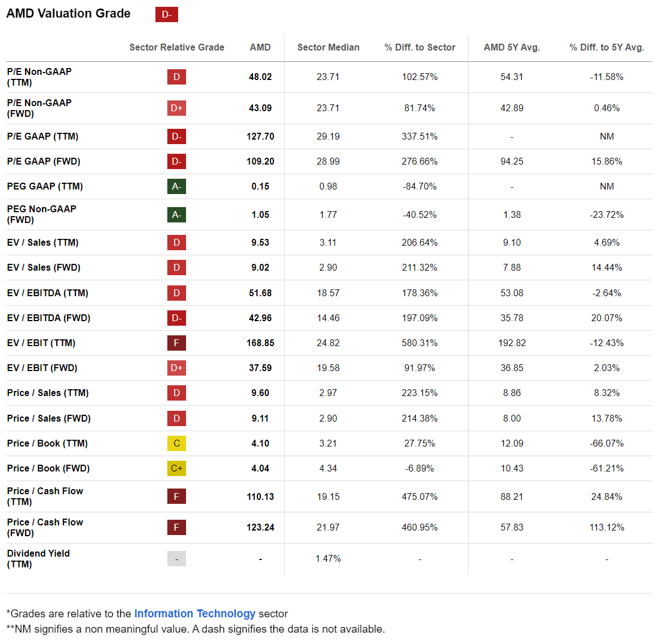Click the A- grade badge for PEG GAAP (TTM)
Viewport: 654px width, 644px height.
click(176, 186)
